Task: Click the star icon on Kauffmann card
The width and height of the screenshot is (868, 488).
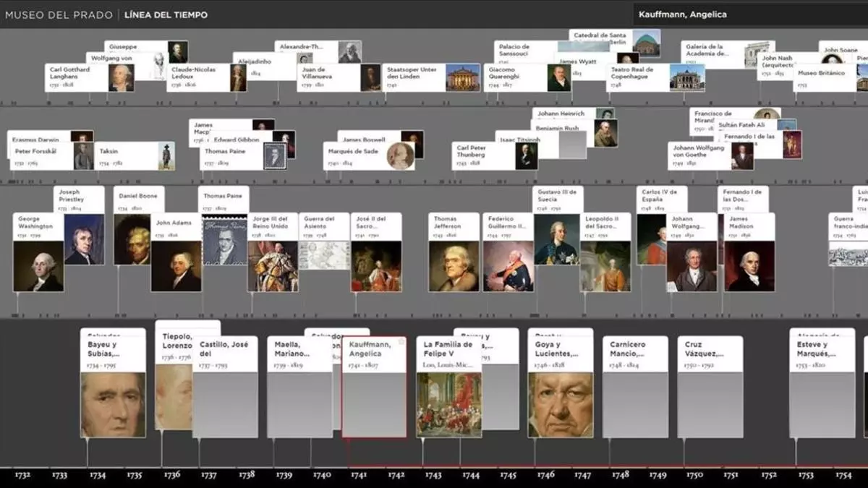Action: [x=401, y=341]
